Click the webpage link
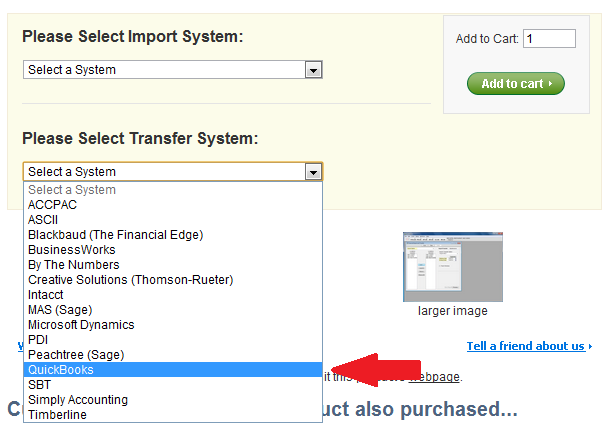The image size is (613, 427). 433,377
